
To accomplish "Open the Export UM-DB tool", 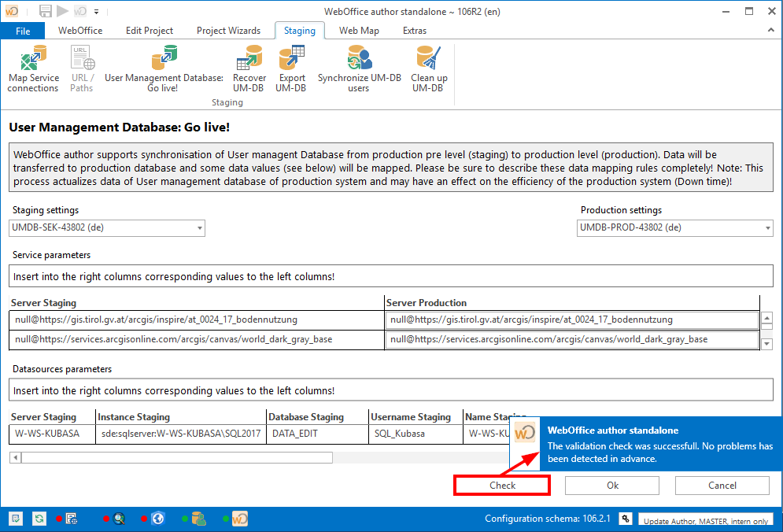I will pyautogui.click(x=291, y=63).
